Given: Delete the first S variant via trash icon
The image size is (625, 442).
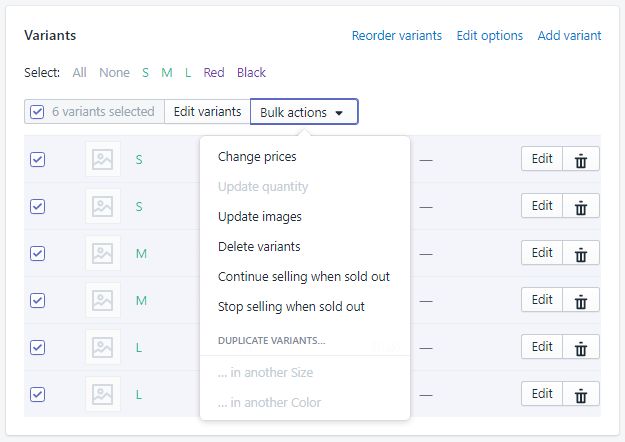Looking at the screenshot, I should click(581, 159).
